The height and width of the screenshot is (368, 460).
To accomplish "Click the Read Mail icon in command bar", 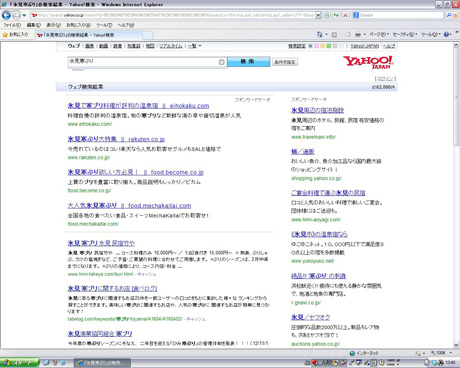I will pyautogui.click(x=348, y=34).
